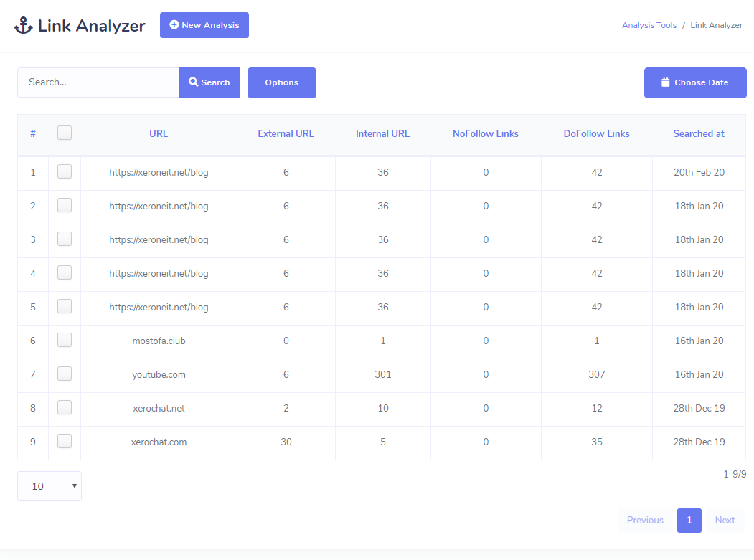
Task: Sort by External URL column header
Action: coord(286,133)
